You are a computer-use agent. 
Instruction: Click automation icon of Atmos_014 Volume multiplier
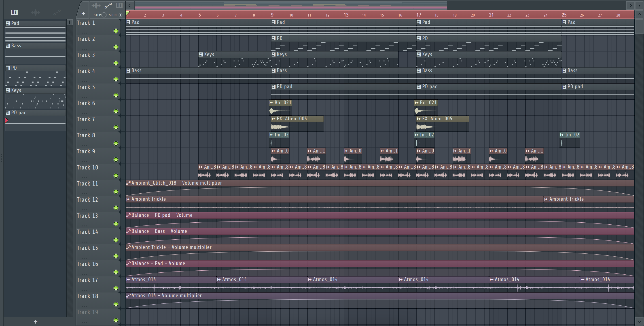click(128, 296)
